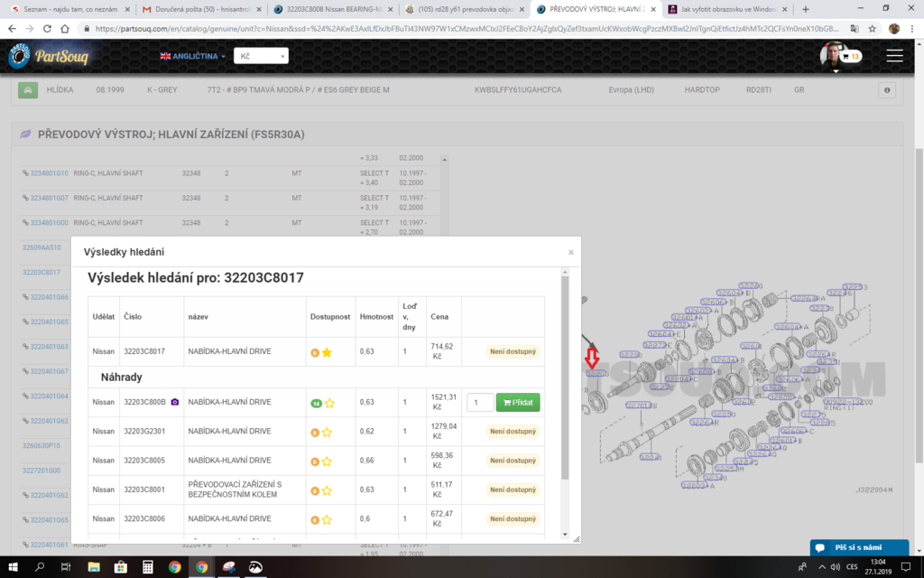Star the 32203C800B replacement part

[329, 403]
